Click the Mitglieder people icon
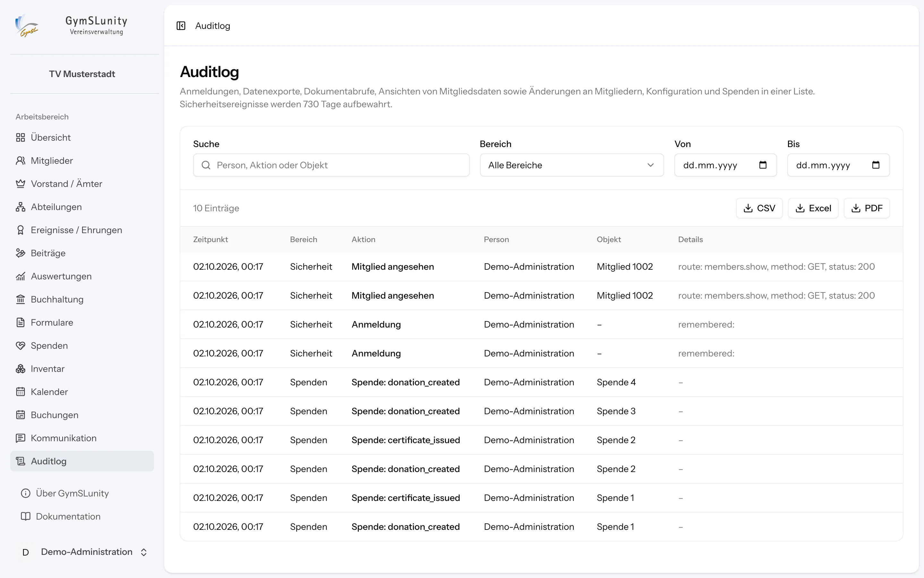The width and height of the screenshot is (924, 578). 21,161
